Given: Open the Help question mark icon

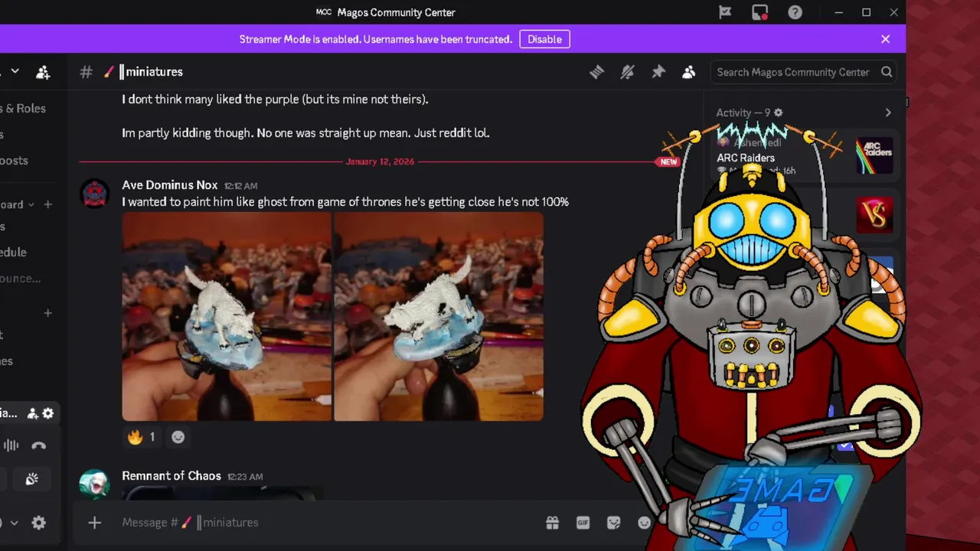Looking at the screenshot, I should (x=795, y=12).
